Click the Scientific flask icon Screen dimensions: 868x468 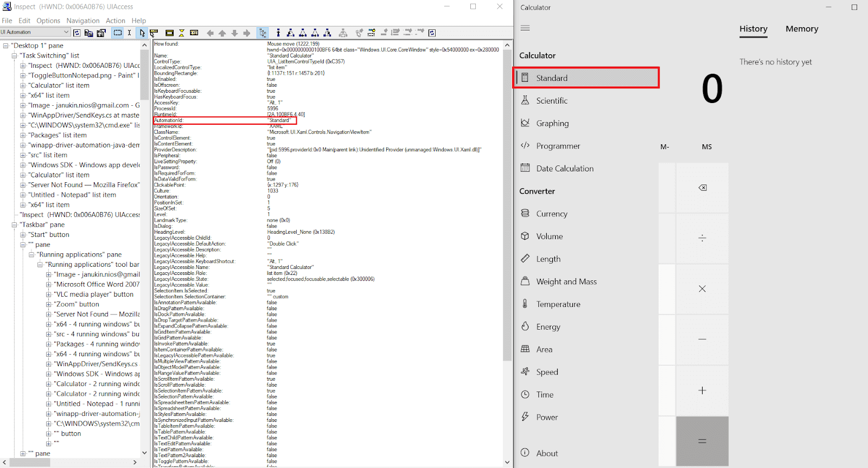point(525,100)
